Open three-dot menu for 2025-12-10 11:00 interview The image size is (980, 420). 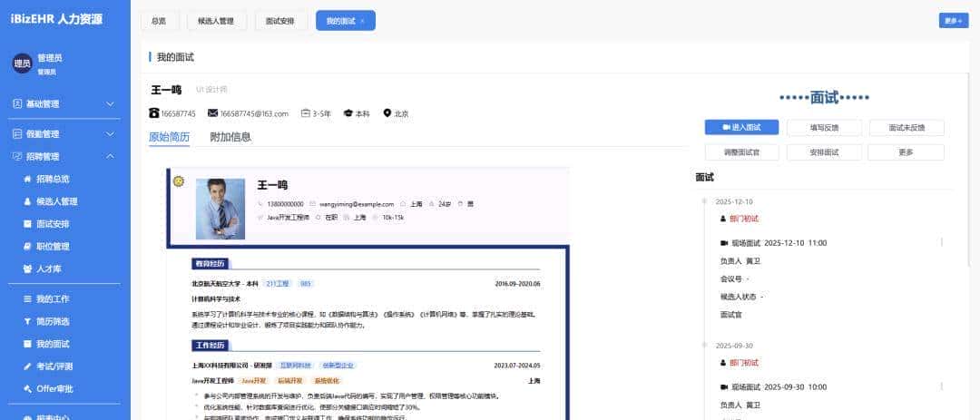pyautogui.click(x=942, y=242)
